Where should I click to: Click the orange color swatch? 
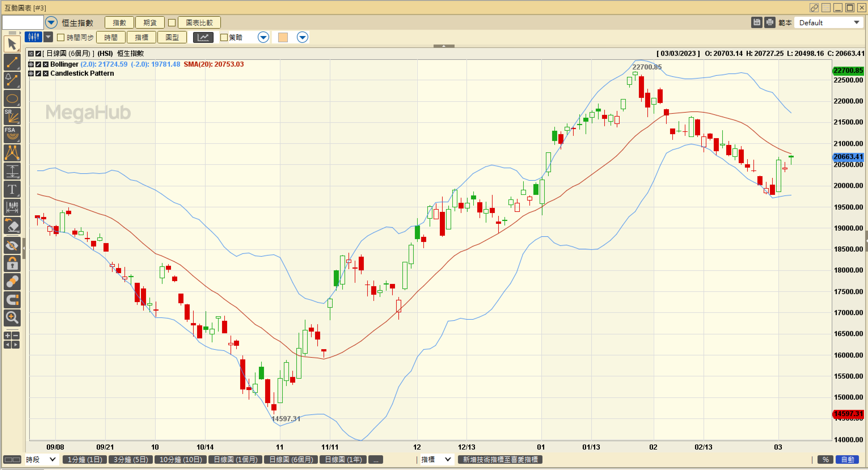pos(283,37)
